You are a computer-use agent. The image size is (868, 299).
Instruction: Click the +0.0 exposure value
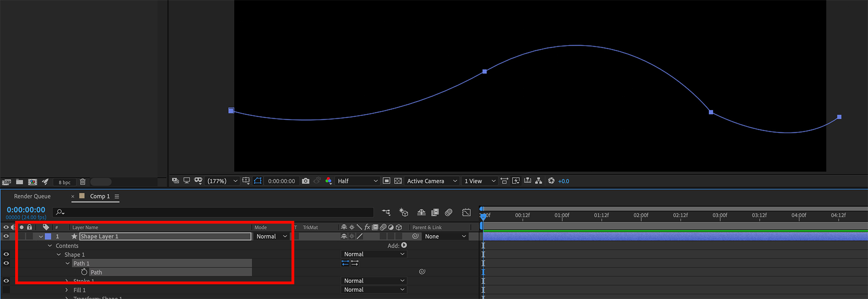pyautogui.click(x=563, y=181)
